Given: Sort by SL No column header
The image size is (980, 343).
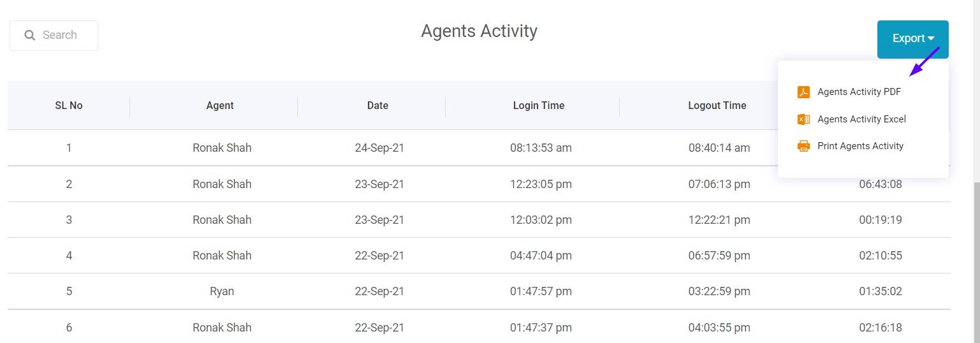Looking at the screenshot, I should click(x=69, y=106).
